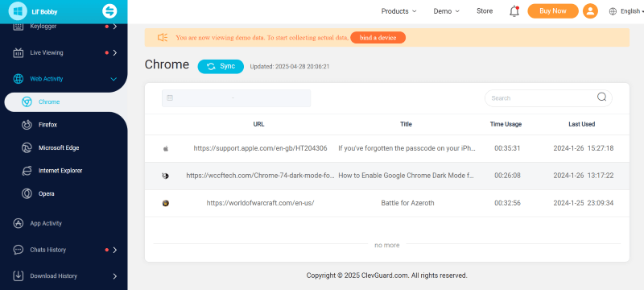Click the Microsoft Edge icon in sidebar
This screenshot has width=644, height=290.
[x=27, y=148]
